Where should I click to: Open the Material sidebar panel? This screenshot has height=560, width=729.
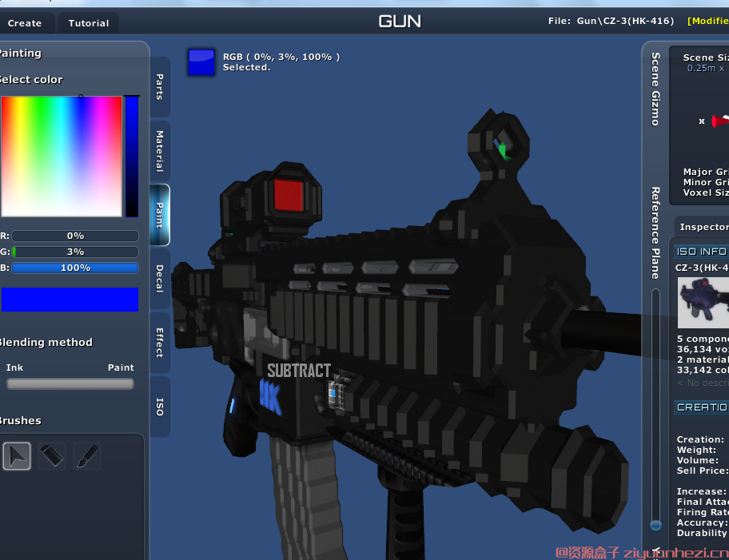point(159,148)
